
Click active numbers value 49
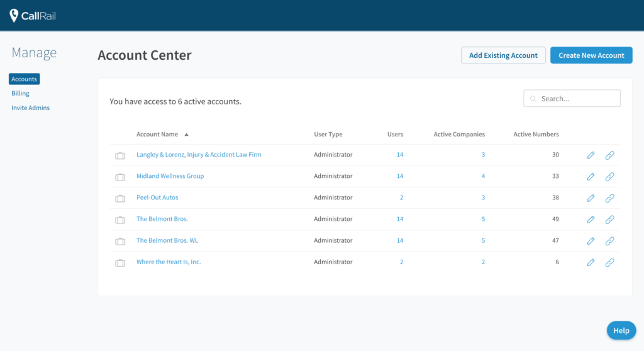coord(555,219)
